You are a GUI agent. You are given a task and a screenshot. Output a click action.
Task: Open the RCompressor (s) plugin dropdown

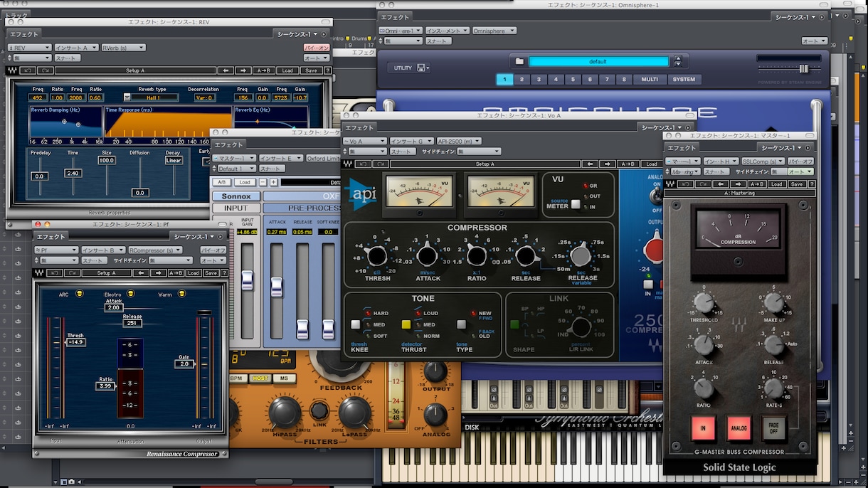155,250
